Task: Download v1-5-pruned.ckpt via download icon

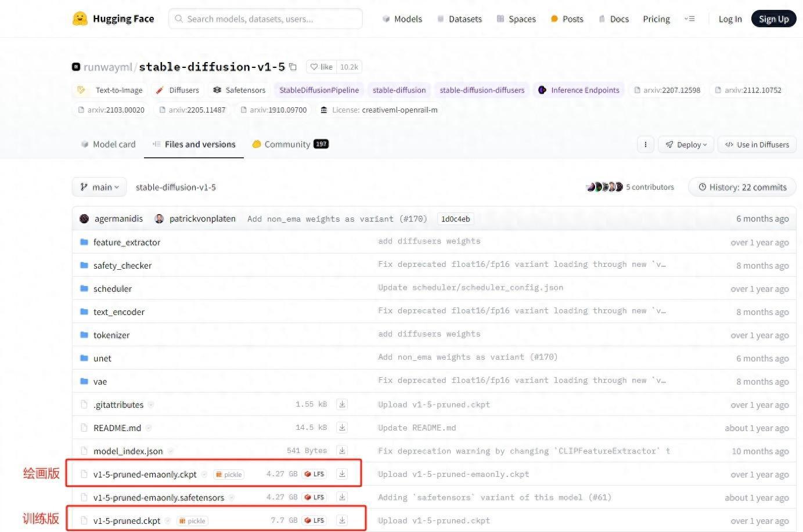Action: 342,520
